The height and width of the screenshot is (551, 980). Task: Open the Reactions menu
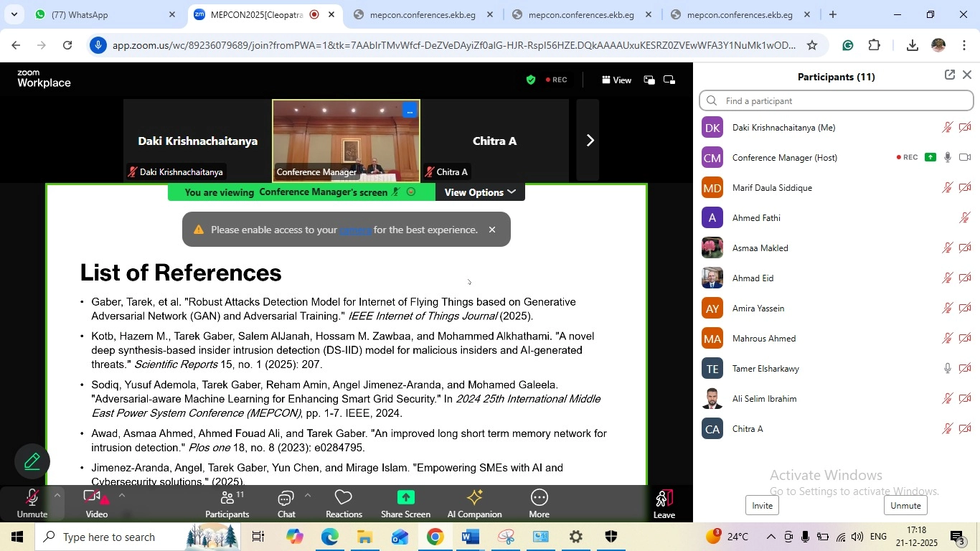click(344, 504)
